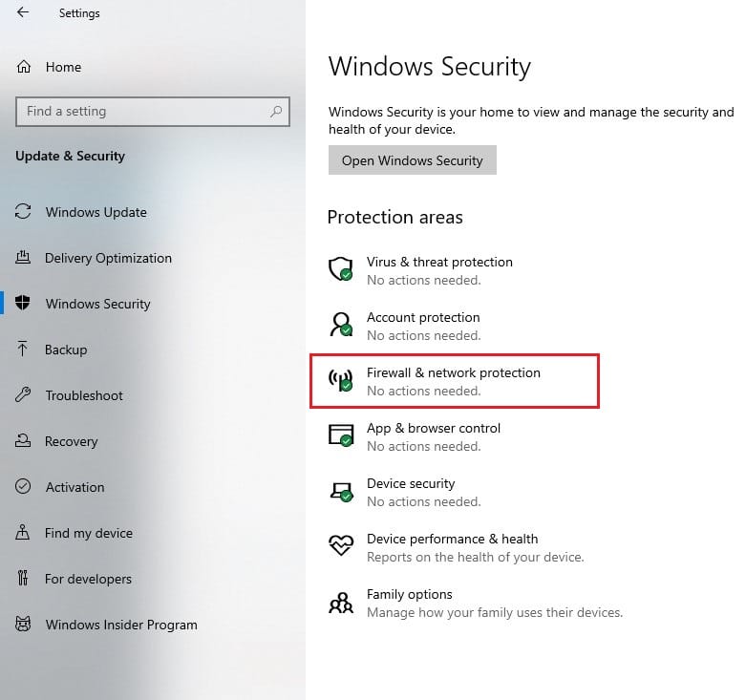Click the Home house icon
The width and height of the screenshot is (746, 700).
click(x=24, y=67)
